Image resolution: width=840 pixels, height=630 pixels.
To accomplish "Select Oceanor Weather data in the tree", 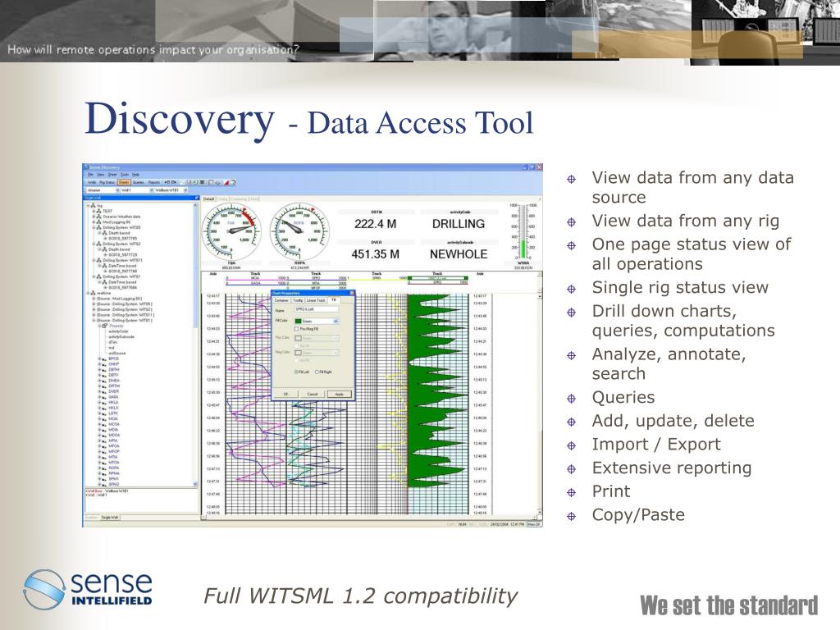I will click(121, 217).
